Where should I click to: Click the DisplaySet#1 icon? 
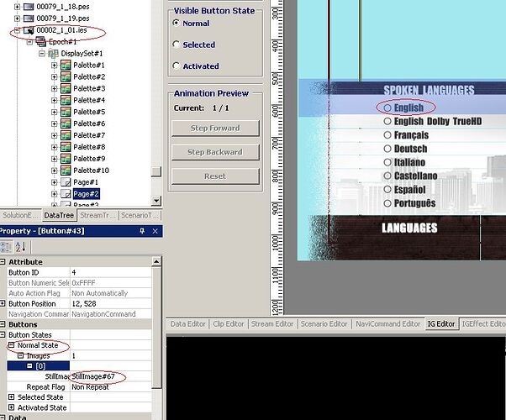click(x=53, y=54)
